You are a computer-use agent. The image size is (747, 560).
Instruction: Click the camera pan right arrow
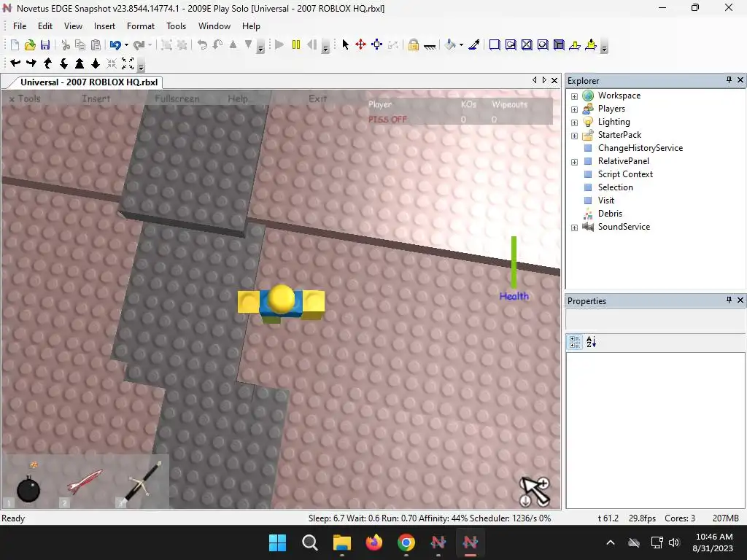[x=31, y=63]
